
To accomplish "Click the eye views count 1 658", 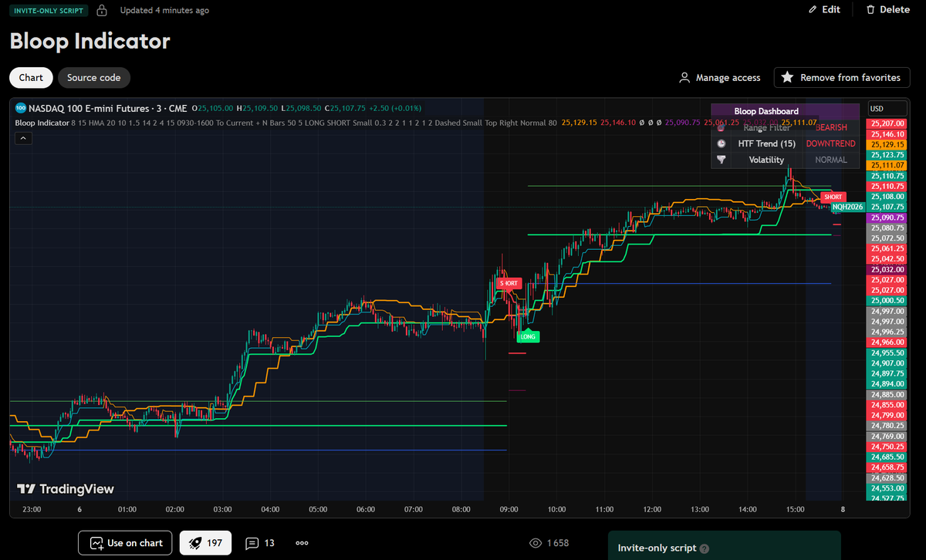I will [549, 543].
